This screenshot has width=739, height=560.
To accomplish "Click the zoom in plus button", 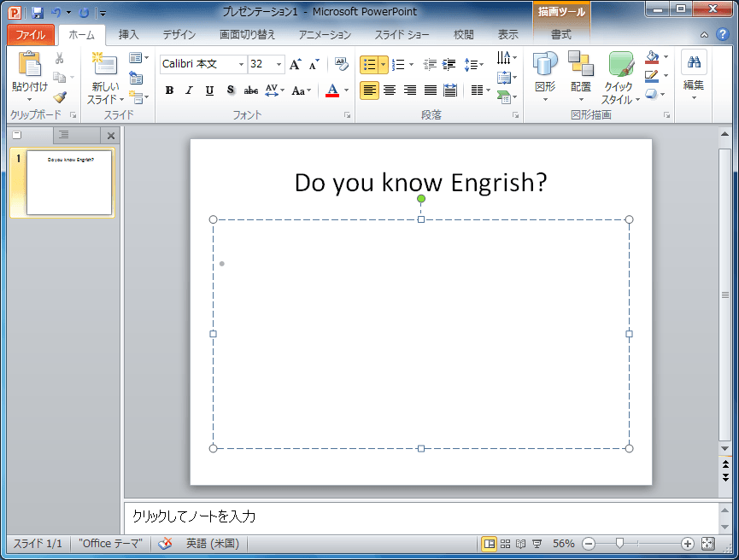I will [687, 544].
